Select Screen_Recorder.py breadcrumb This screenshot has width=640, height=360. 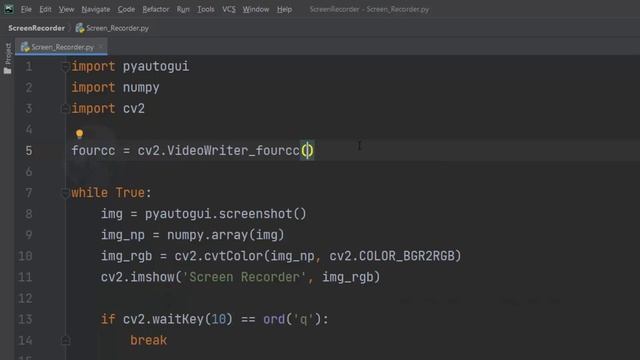(118, 28)
